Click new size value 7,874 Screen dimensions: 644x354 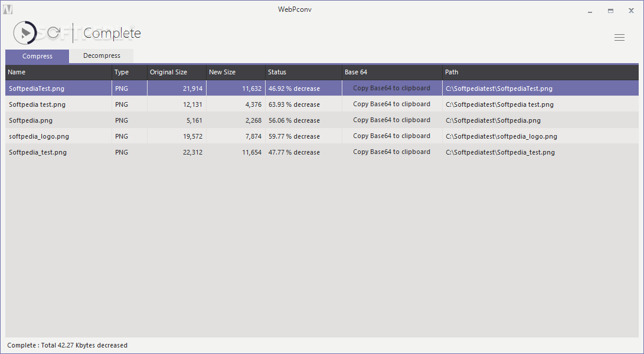coord(253,136)
